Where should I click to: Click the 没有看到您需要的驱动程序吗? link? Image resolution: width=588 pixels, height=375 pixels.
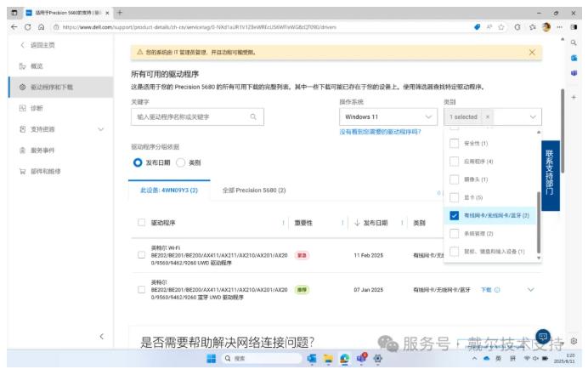coord(381,132)
